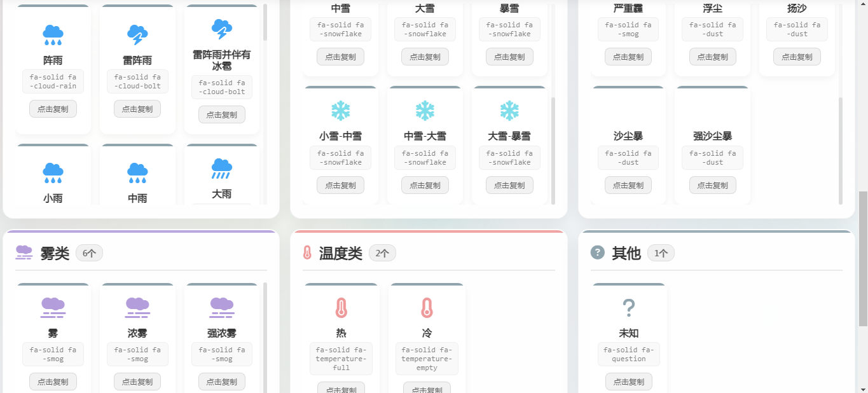The height and width of the screenshot is (393, 868).
Task: Click the 中雨 rain cloud icon
Action: coord(137,172)
